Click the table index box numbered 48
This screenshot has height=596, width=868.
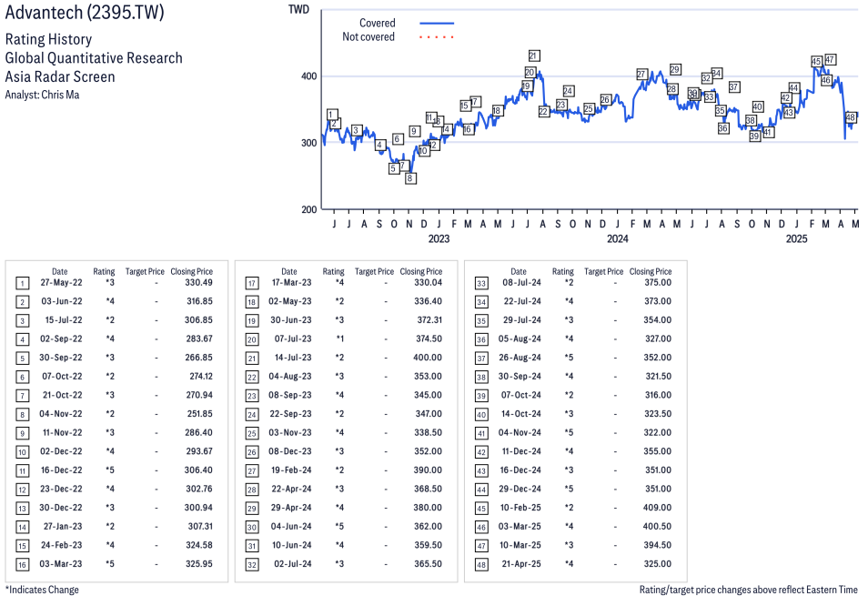click(x=481, y=565)
